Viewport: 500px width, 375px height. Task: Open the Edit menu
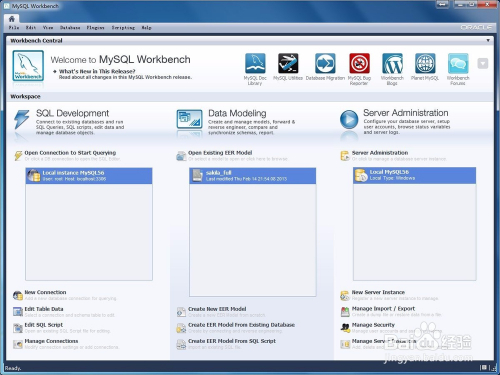pyautogui.click(x=31, y=28)
